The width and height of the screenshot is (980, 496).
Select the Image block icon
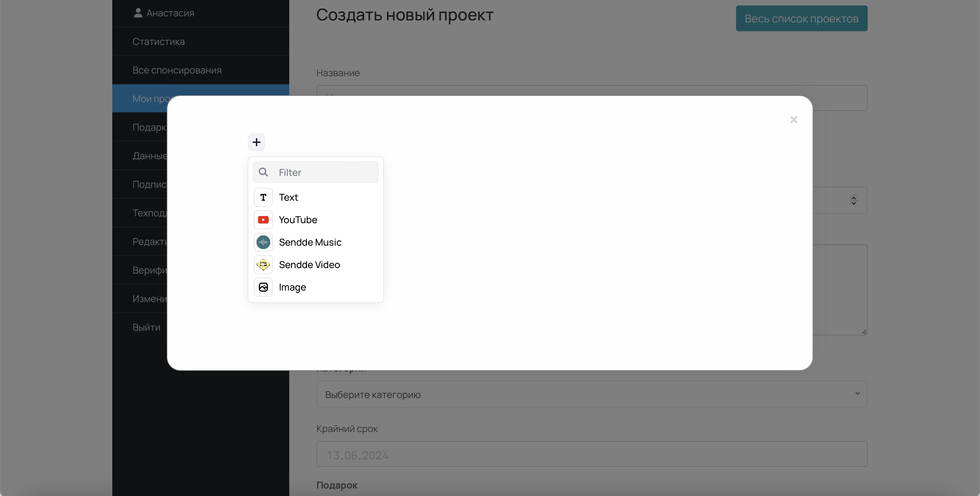coord(263,287)
